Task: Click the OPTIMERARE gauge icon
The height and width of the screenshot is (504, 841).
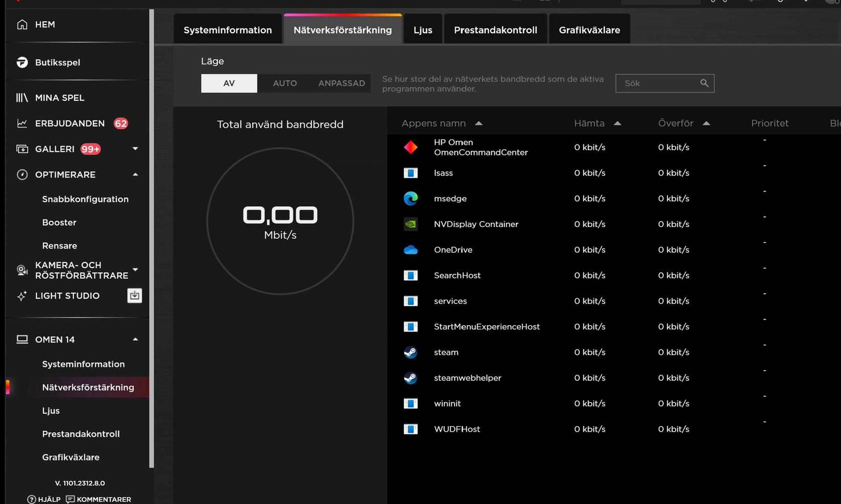Action: pos(22,175)
